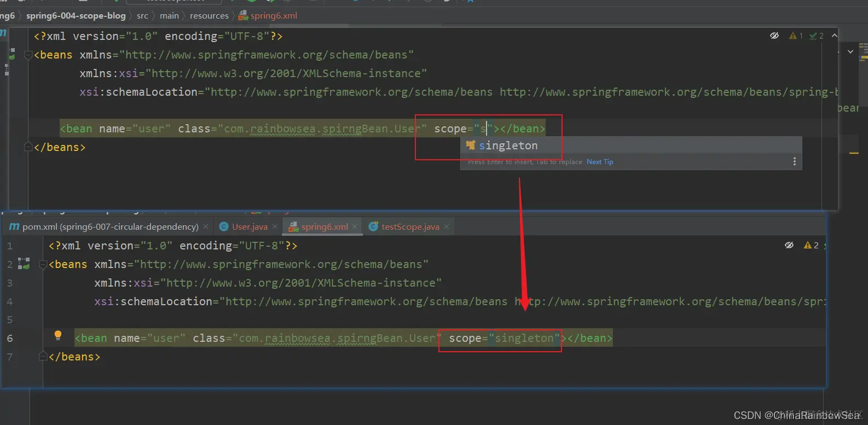
Task: Click the class icon on User.java tab
Action: click(223, 226)
